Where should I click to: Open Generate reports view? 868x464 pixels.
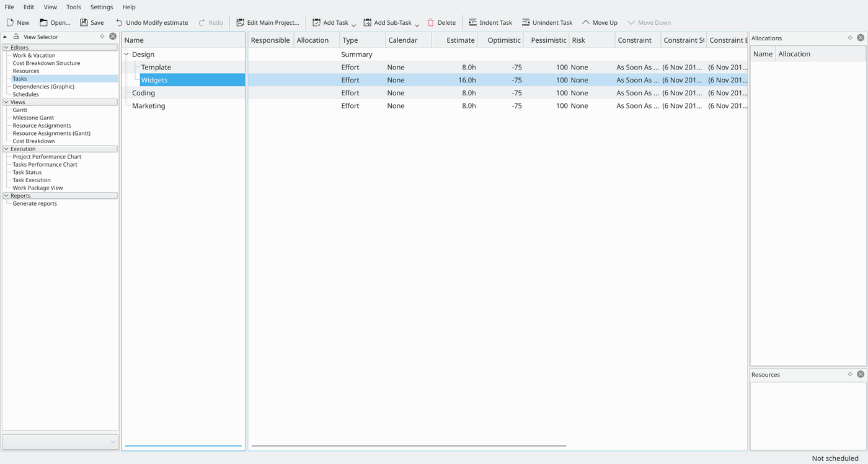(34, 203)
